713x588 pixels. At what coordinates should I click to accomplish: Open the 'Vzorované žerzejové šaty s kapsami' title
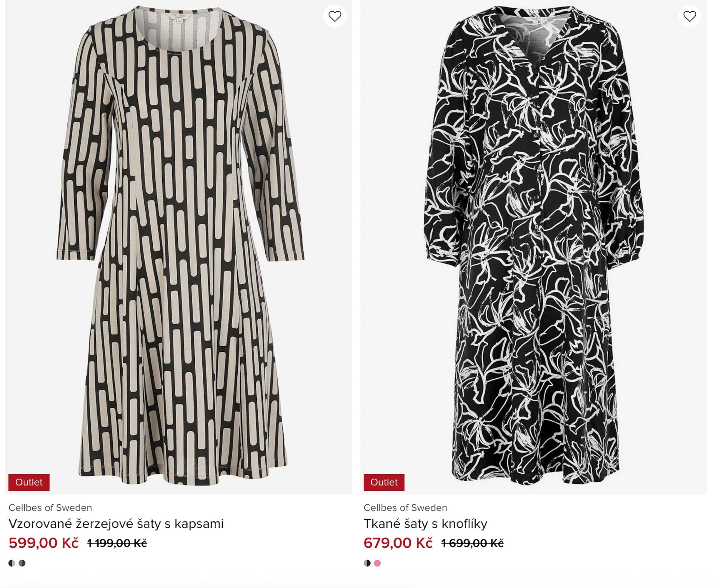click(116, 524)
